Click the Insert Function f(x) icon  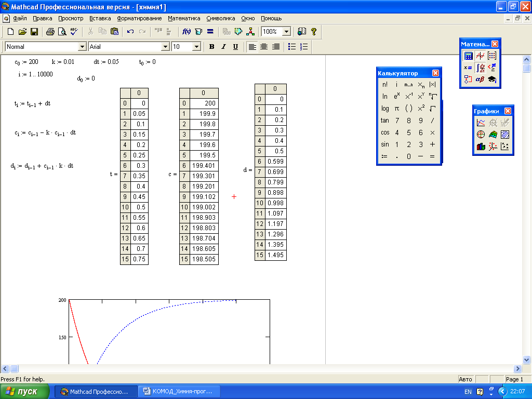187,32
